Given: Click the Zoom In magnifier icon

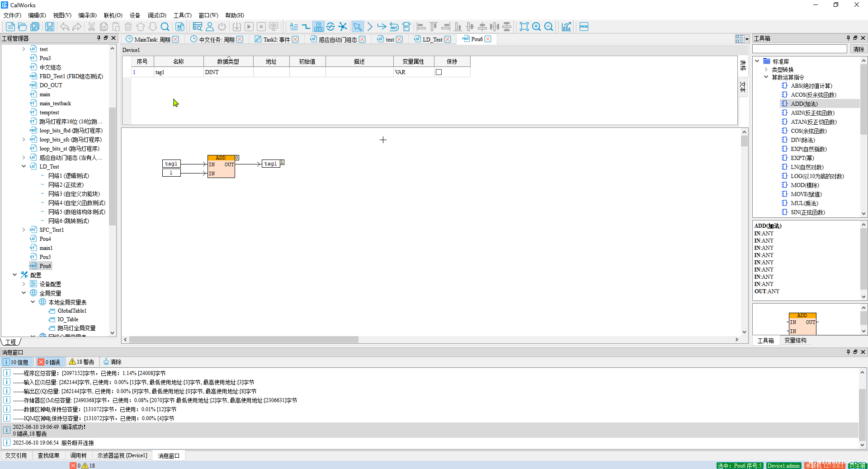Looking at the screenshot, I should (x=536, y=27).
